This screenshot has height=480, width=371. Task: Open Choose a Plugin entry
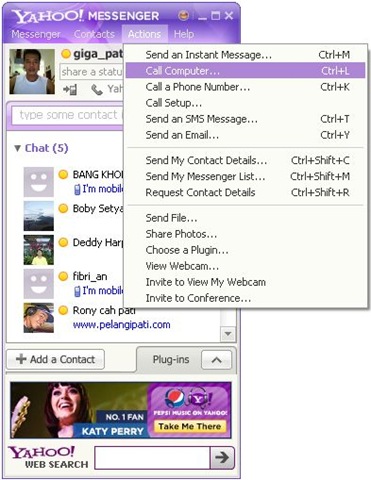[245, 250]
